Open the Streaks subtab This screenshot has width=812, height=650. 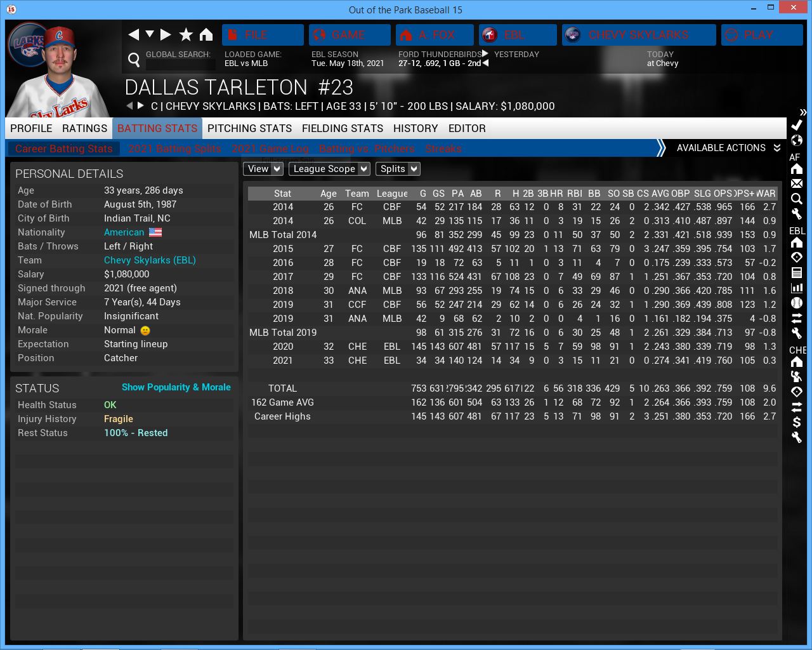[443, 149]
